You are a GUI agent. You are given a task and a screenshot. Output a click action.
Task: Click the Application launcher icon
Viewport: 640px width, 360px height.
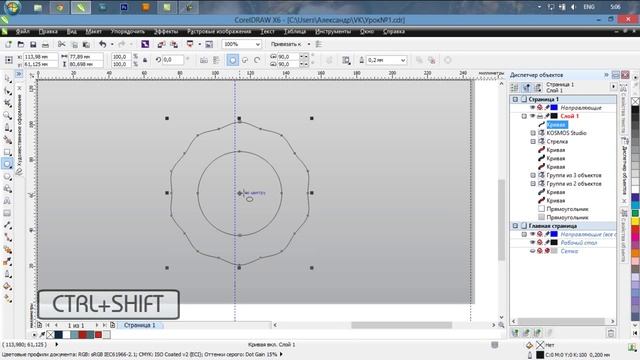click(x=190, y=44)
